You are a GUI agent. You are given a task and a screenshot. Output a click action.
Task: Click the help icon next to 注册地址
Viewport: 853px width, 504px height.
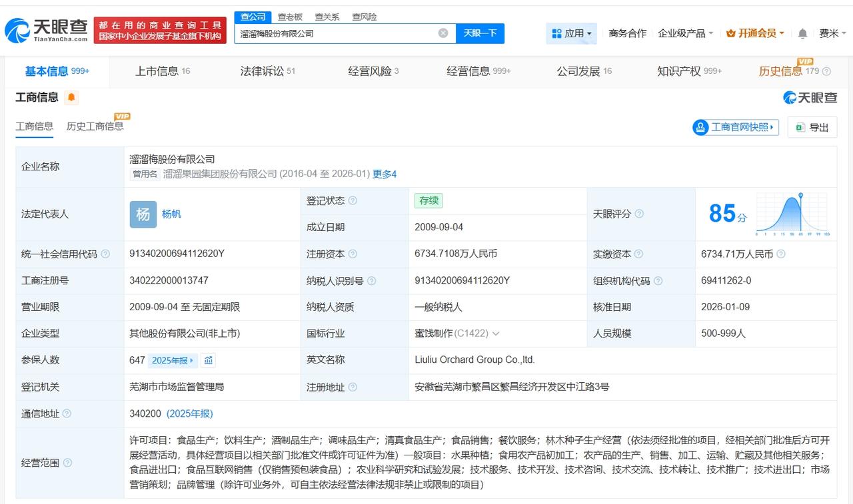(x=353, y=387)
